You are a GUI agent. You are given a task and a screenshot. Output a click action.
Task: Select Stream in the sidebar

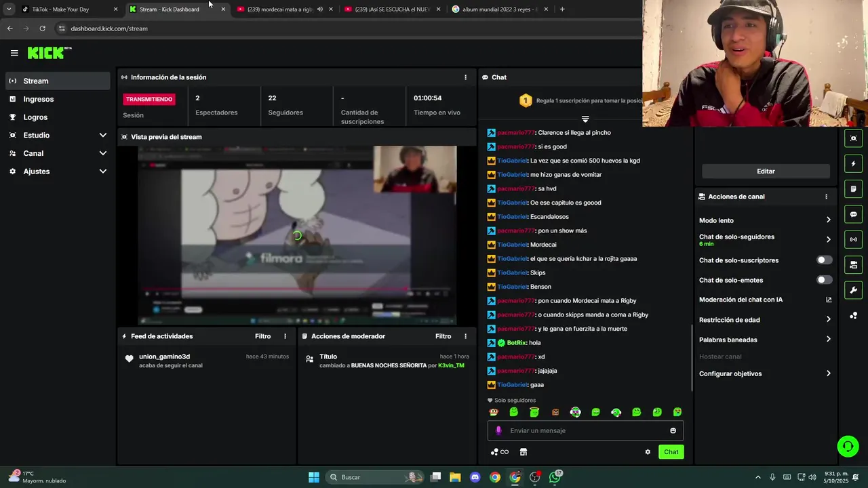coord(58,81)
